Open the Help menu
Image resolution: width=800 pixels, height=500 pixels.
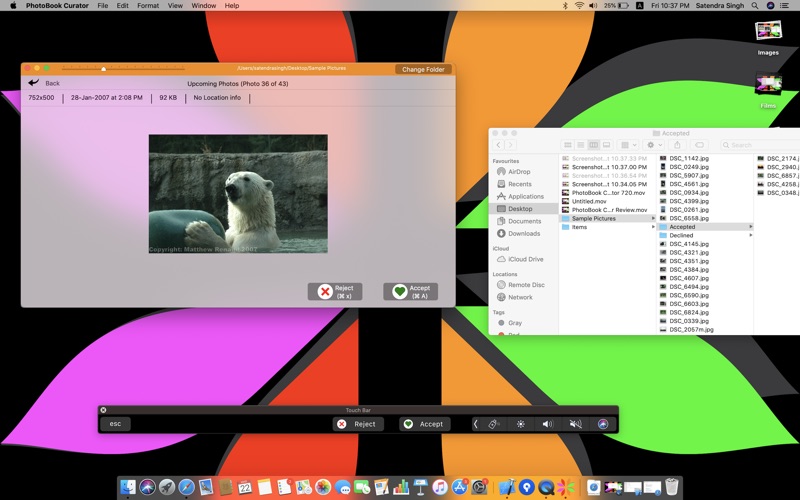[x=232, y=6]
